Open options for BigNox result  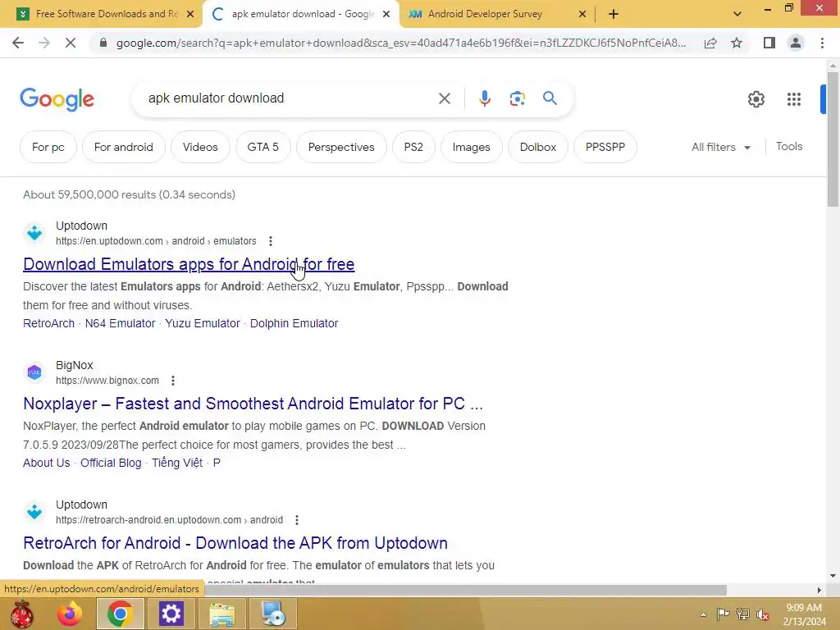(x=173, y=381)
